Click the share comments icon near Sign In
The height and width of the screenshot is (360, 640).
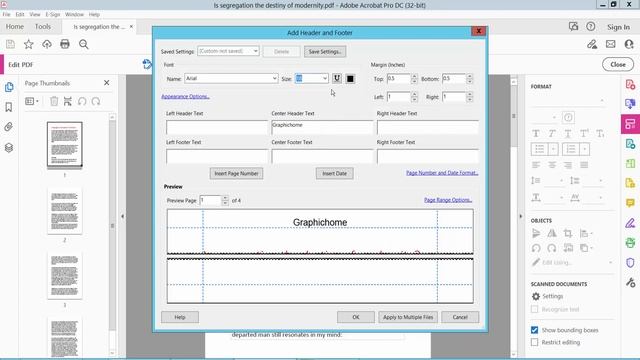click(573, 27)
